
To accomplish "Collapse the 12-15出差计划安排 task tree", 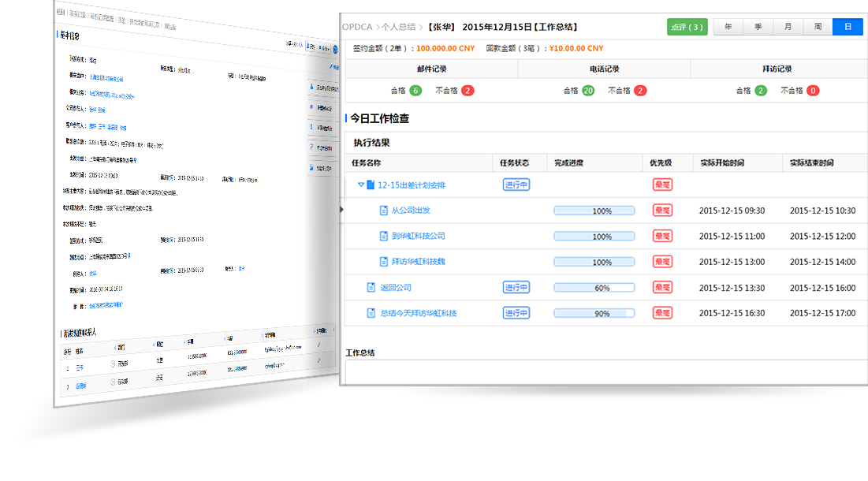I will 361,185.
